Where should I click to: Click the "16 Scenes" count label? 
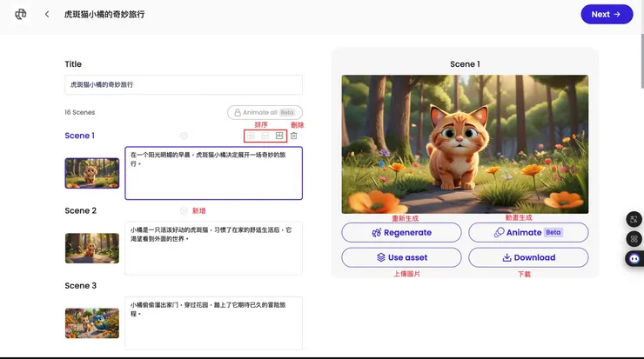click(x=80, y=112)
